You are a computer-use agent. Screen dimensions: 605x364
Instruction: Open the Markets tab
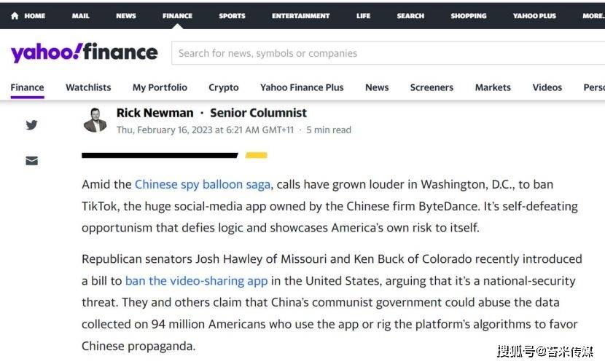click(x=493, y=87)
